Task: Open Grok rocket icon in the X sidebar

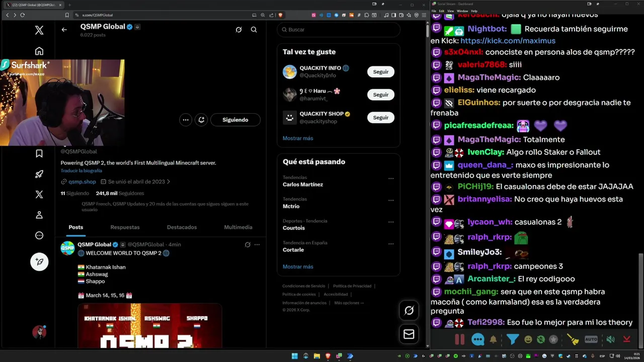Action: (39, 174)
